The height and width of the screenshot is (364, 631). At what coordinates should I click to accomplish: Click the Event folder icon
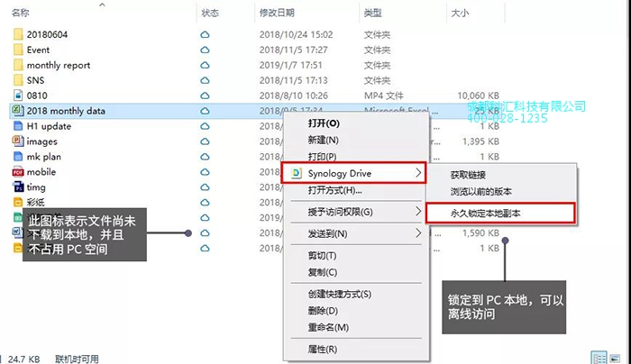[x=18, y=50]
